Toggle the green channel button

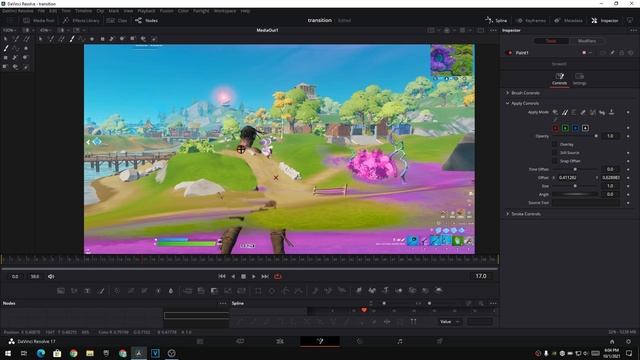coord(565,128)
